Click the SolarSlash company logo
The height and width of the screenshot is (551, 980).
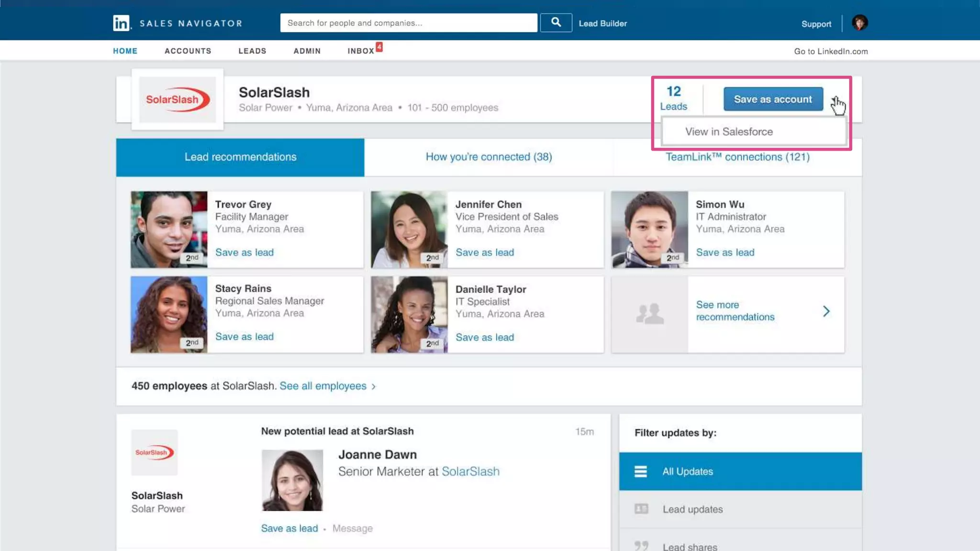[178, 99]
